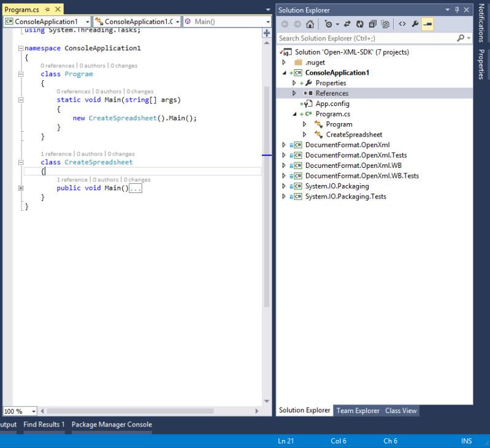490x448 pixels.
Task: Click the wrench icon beside Properties node
Action: point(308,83)
